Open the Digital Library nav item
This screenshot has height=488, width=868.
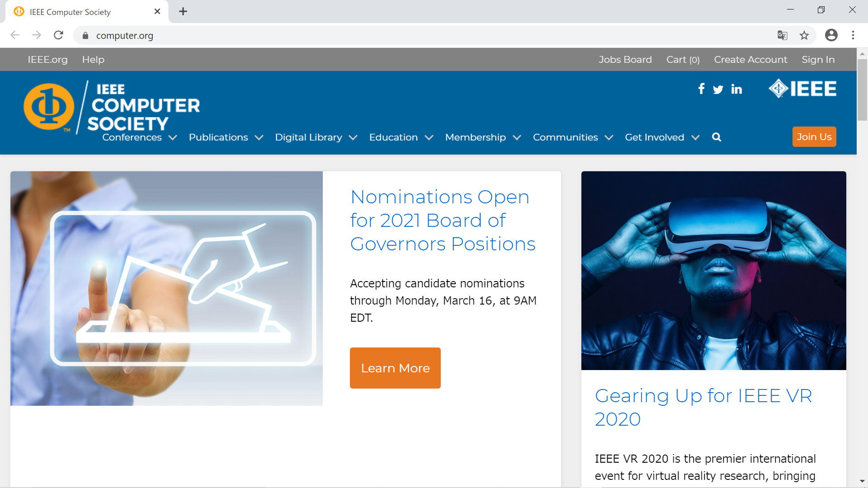[x=308, y=137]
